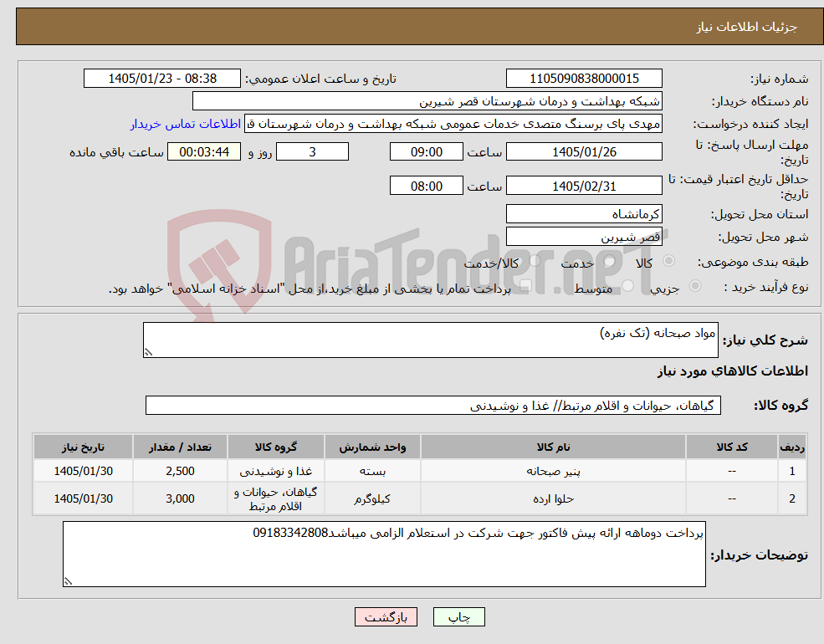Click the گروه کالا column header
Viewport: 824px width, 644px height.
coord(276,447)
